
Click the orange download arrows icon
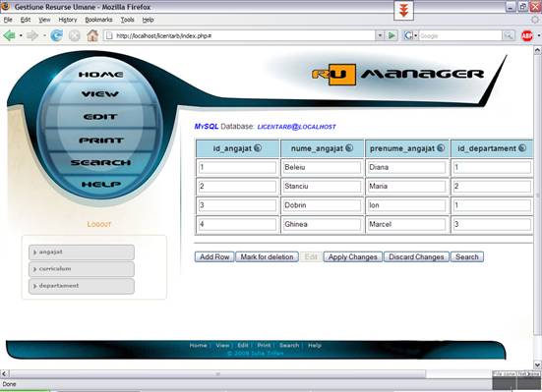(x=403, y=10)
